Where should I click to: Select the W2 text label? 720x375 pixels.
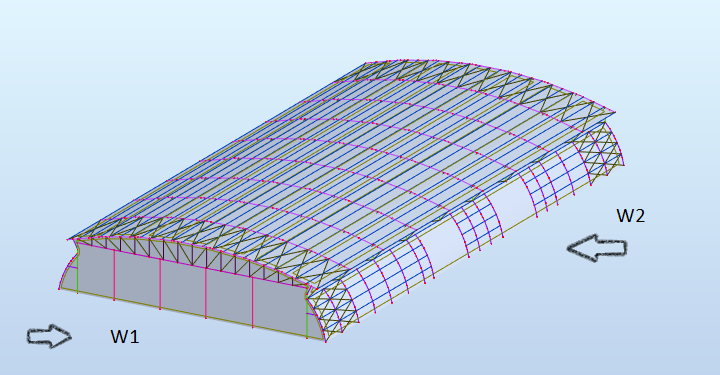point(630,215)
